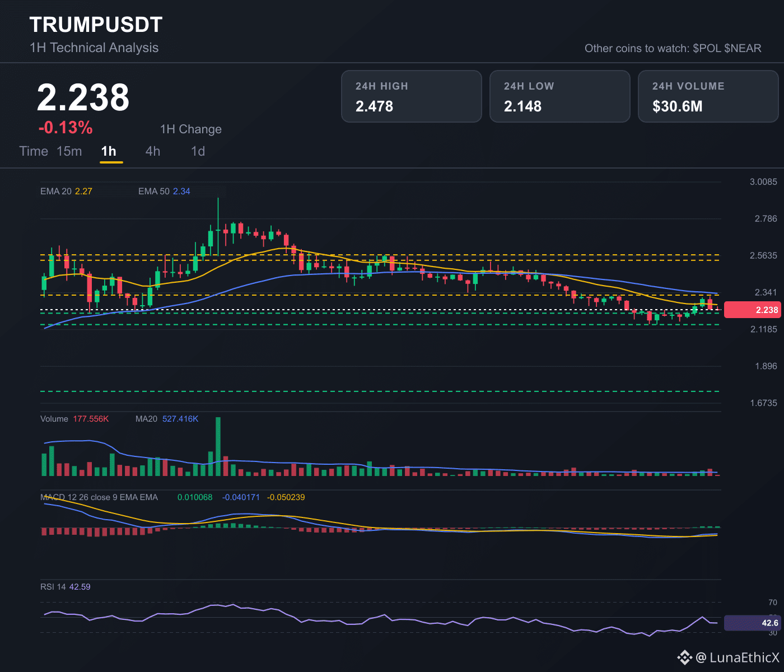784x672 pixels.
Task: Switch to the 15m timeframe tab
Action: 69,151
